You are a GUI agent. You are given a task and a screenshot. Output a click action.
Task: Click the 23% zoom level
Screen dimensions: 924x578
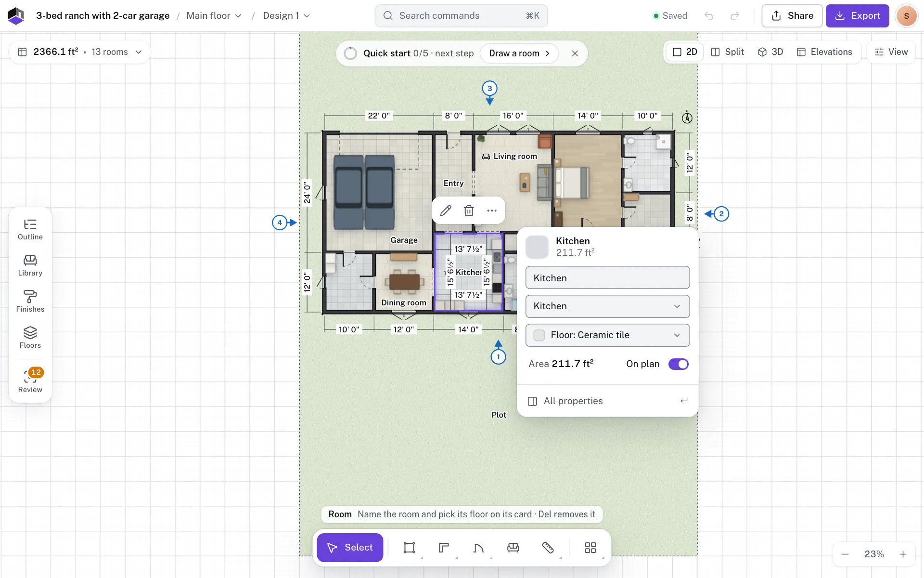pyautogui.click(x=874, y=554)
